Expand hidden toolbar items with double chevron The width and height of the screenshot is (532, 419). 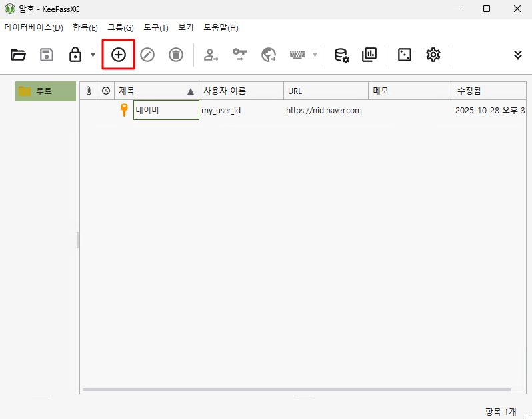[x=518, y=55]
